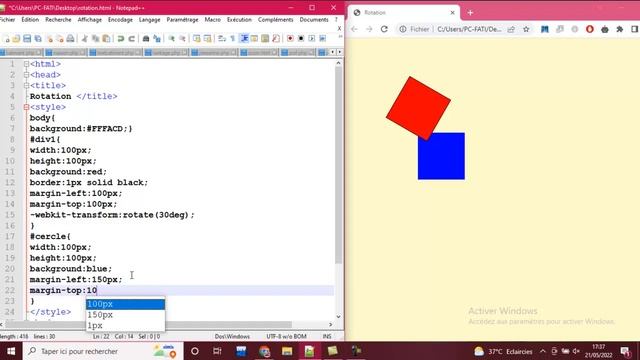Click scroll-down arrow of editor scrollbar
640x360 pixels.
click(338, 317)
